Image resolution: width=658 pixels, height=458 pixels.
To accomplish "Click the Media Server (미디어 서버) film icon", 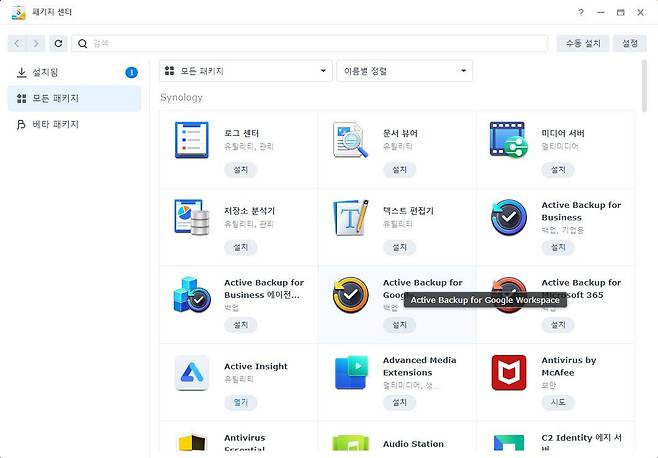I will [509, 140].
